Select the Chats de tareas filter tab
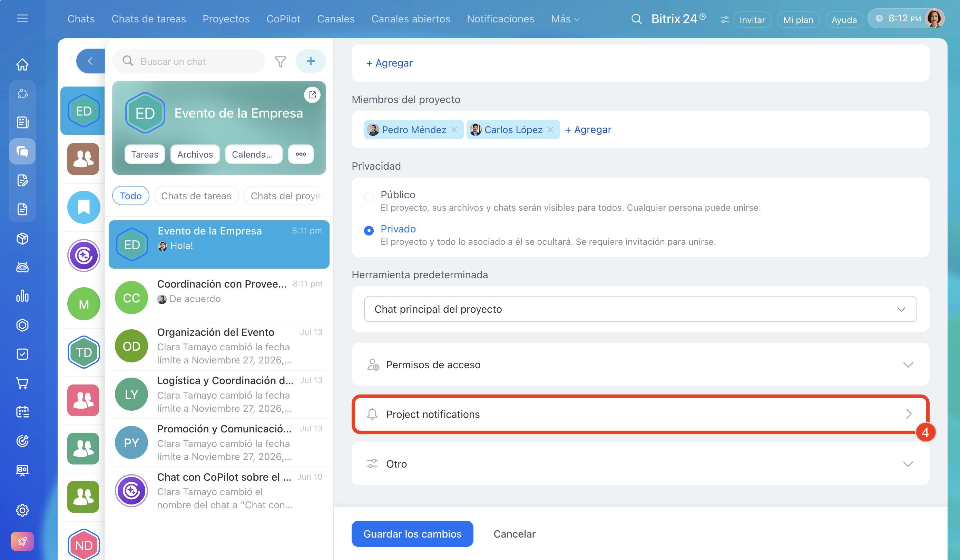This screenshot has width=960, height=560. pos(196,196)
